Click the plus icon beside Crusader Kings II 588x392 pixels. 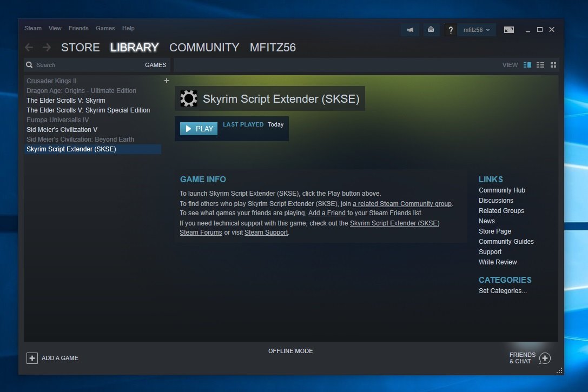(167, 81)
